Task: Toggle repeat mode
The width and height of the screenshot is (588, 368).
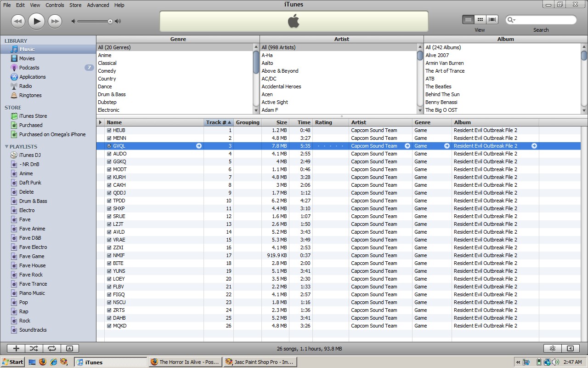Action: coord(51,349)
